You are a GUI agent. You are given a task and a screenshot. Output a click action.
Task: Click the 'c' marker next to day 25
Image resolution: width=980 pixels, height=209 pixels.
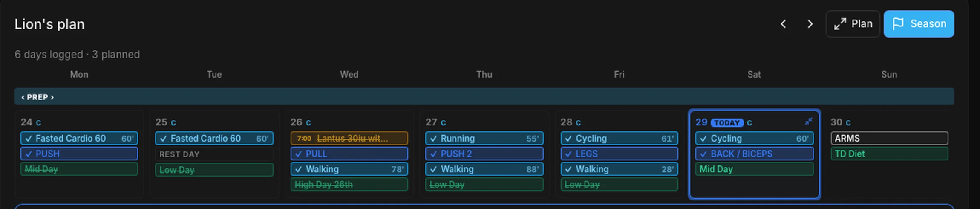tap(173, 122)
